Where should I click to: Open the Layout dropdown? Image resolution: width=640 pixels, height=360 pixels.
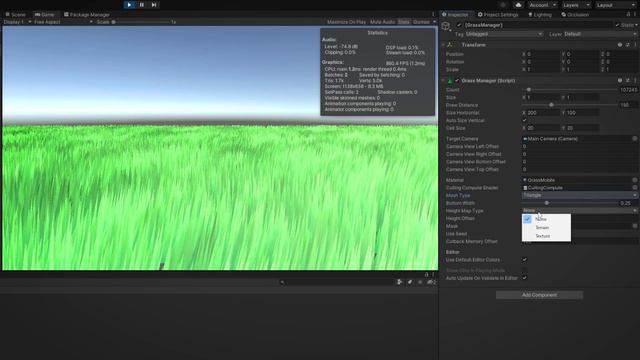coord(615,5)
